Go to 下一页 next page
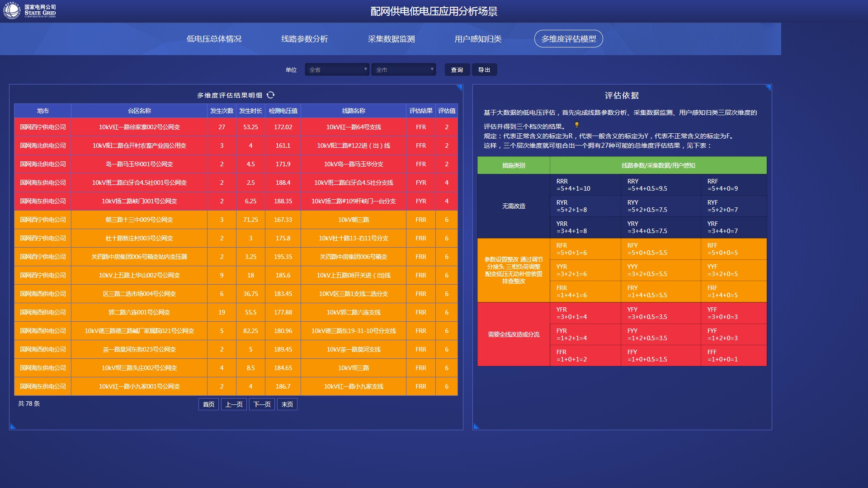The height and width of the screenshot is (488, 868). tap(262, 404)
